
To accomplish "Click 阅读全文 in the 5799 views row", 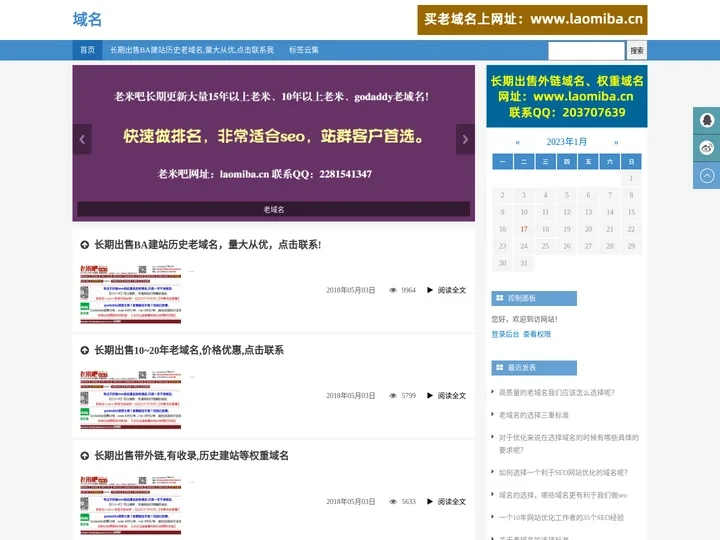I will [452, 396].
